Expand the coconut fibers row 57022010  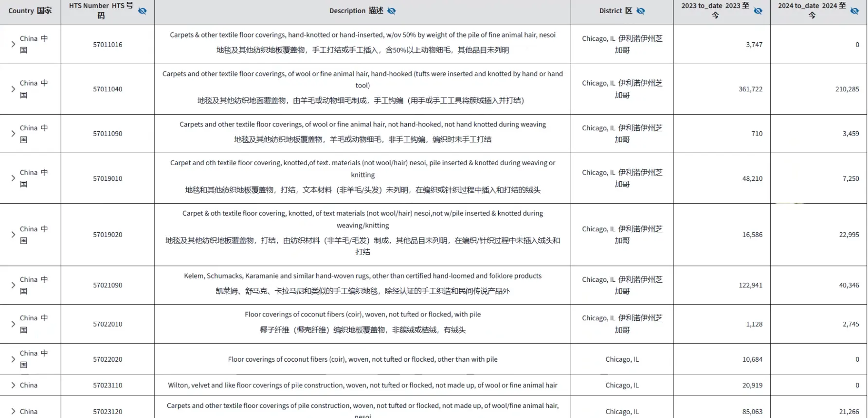13,324
